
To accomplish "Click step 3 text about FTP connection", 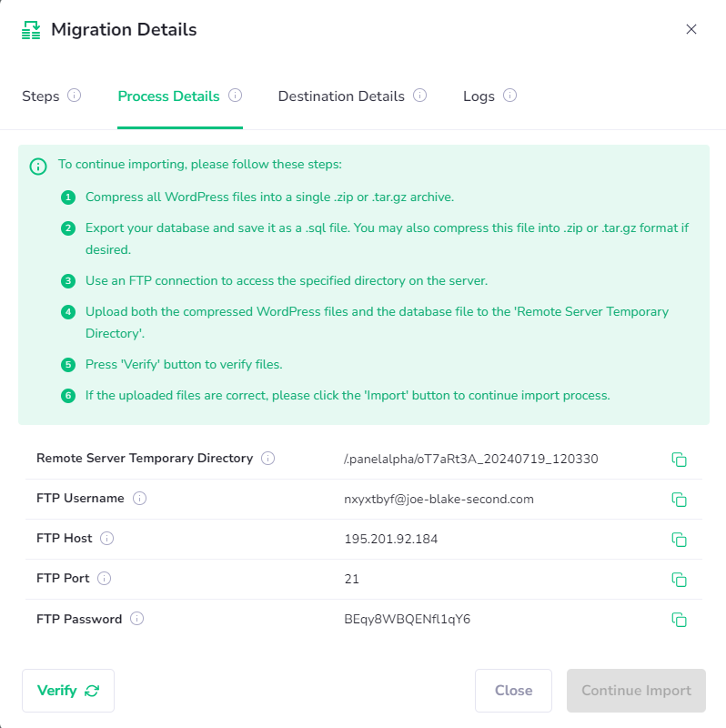I will click(287, 281).
